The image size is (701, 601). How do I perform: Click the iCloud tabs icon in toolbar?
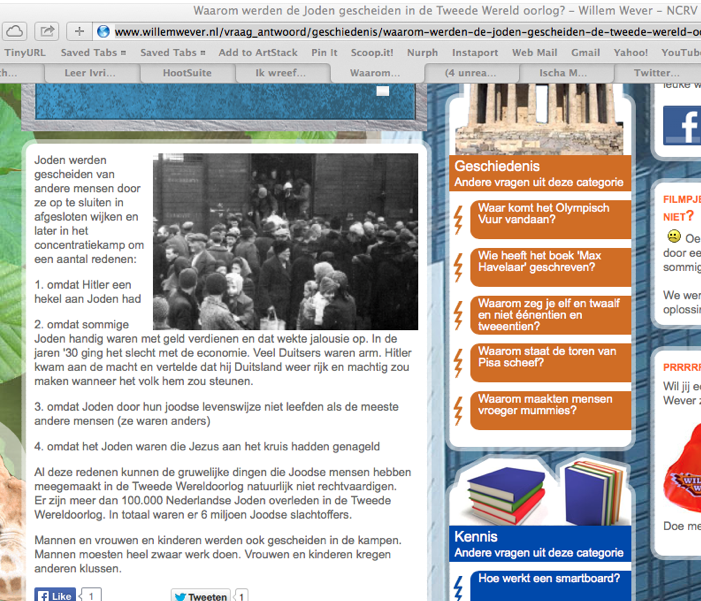point(14,31)
